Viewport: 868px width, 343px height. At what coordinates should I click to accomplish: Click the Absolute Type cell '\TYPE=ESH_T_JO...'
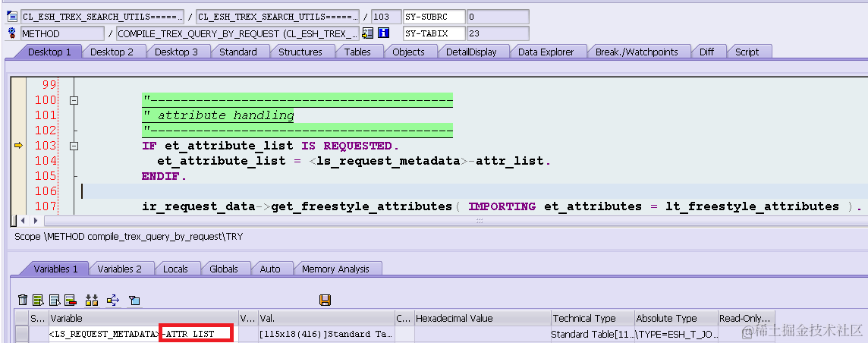(676, 334)
